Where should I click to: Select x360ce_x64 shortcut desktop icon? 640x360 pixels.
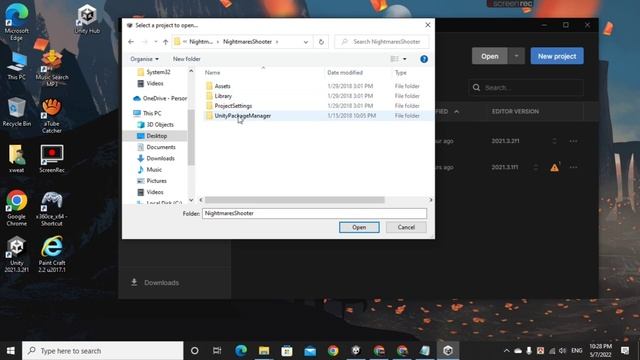coord(52,208)
